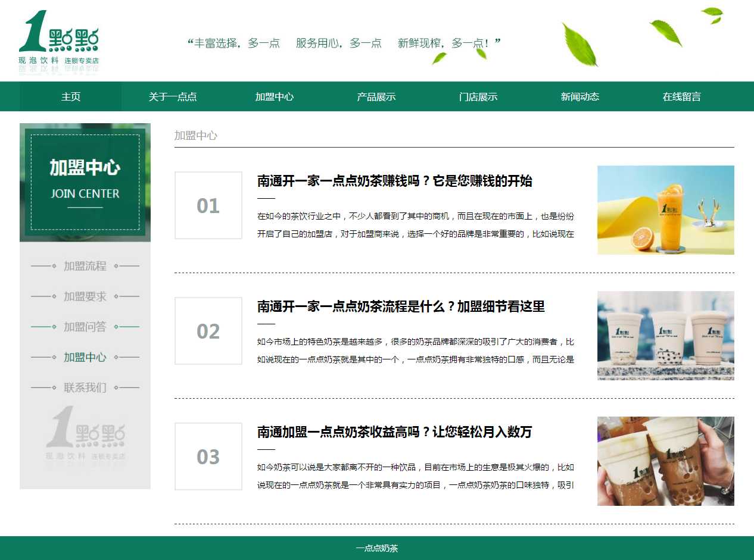Open the 门店展示 navigation item

coord(478,96)
